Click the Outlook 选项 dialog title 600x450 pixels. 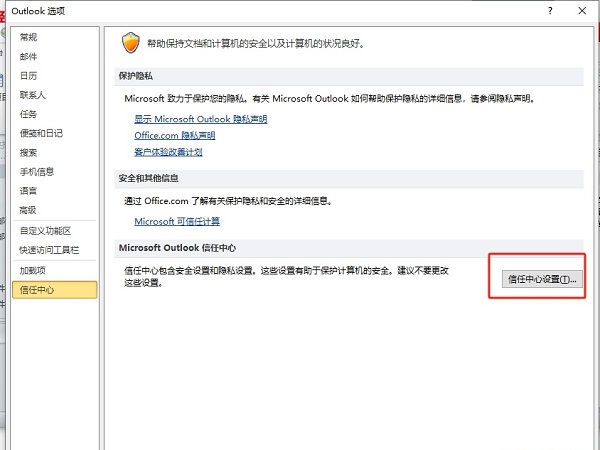tap(38, 11)
